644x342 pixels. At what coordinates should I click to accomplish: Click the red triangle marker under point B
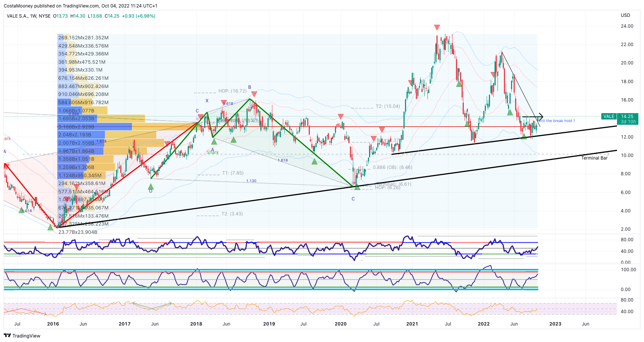coord(254,94)
